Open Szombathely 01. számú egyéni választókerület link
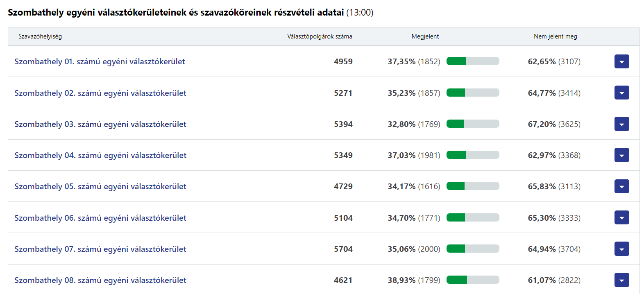 (x=100, y=61)
